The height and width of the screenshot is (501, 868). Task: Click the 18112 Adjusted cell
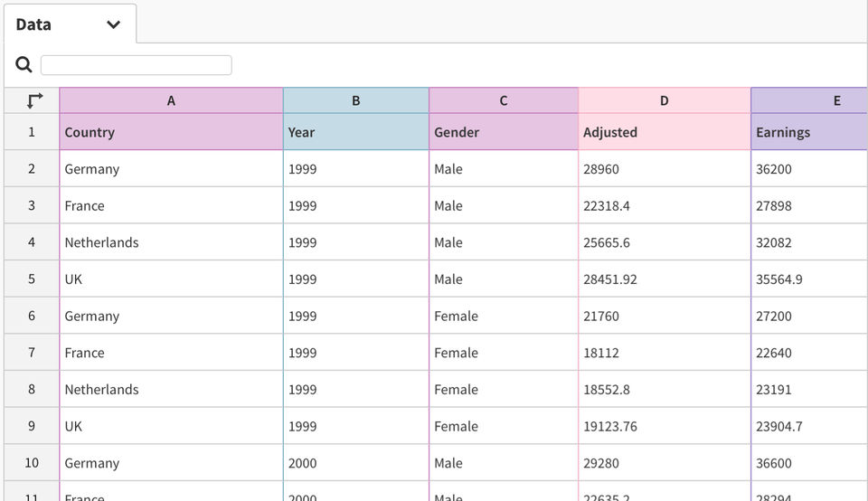click(x=665, y=352)
